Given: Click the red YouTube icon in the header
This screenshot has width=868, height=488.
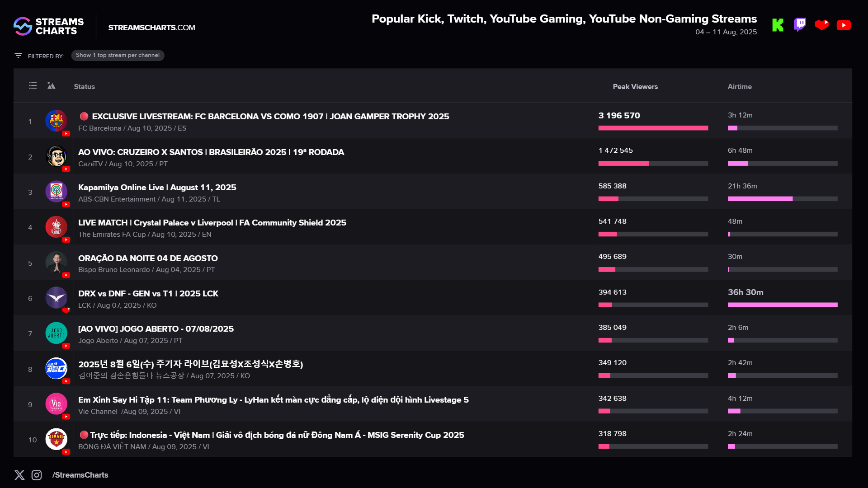Looking at the screenshot, I should 844,25.
